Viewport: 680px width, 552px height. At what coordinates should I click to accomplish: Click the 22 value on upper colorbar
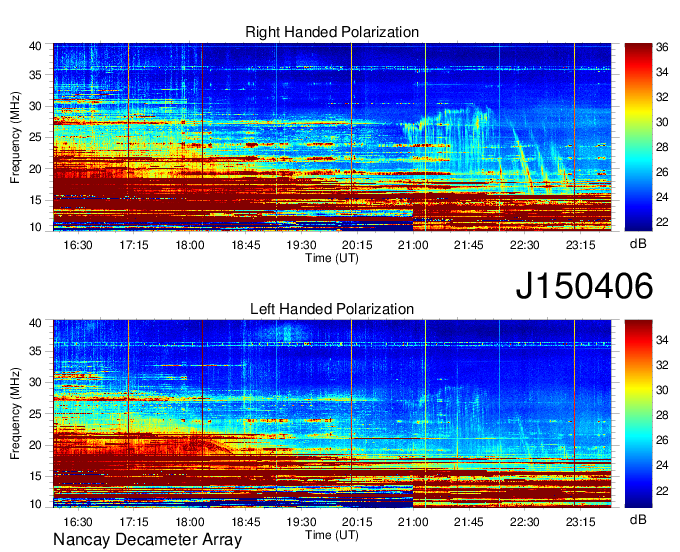(662, 222)
